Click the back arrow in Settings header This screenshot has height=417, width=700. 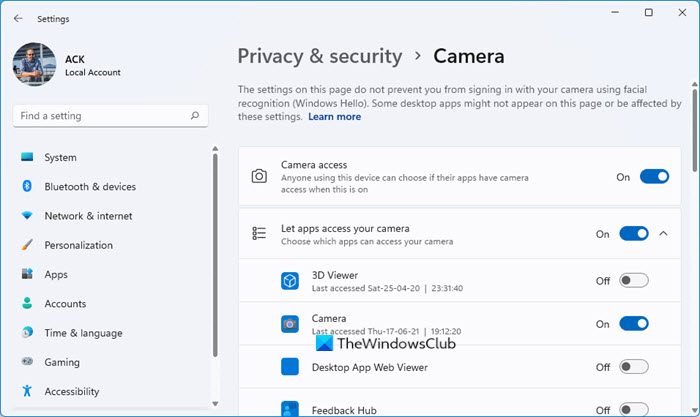18,18
